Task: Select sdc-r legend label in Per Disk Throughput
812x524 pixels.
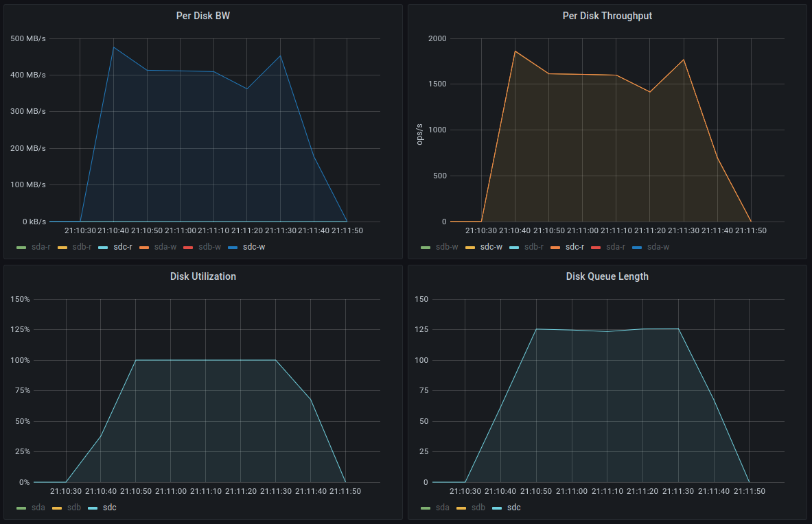Action: click(575, 248)
